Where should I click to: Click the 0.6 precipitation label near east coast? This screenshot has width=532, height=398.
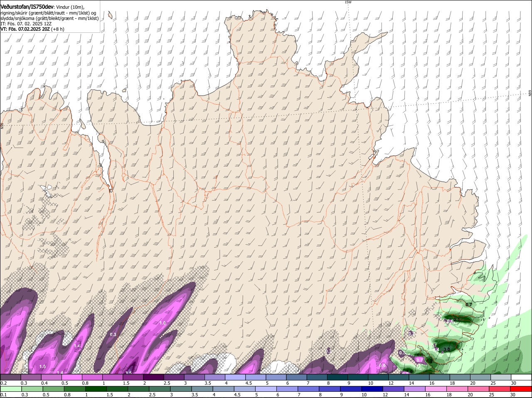(x=450, y=321)
